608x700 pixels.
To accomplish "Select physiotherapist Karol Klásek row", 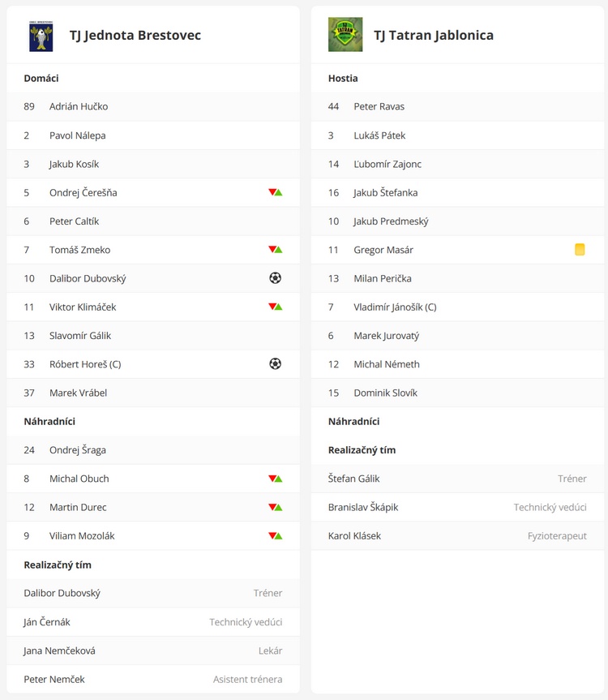I will coord(458,535).
